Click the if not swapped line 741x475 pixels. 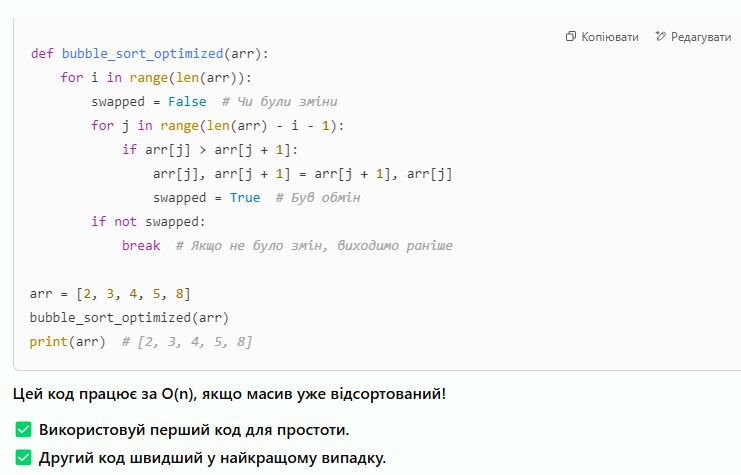148,222
